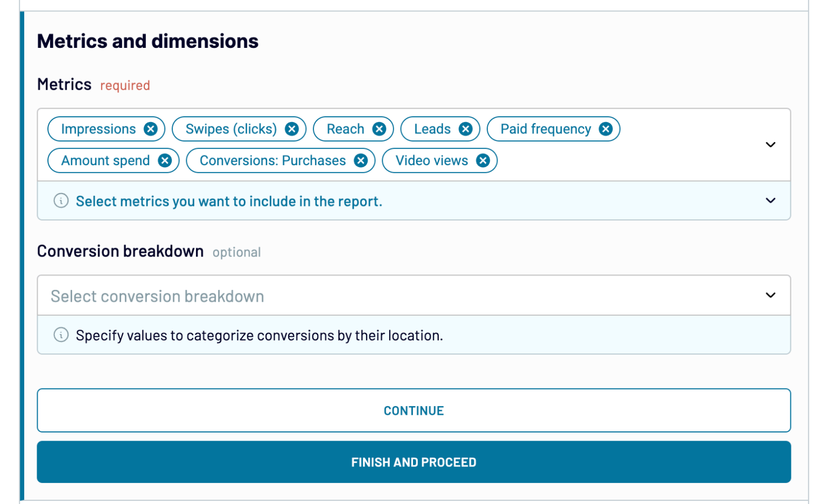Remove the Reach metric chip
This screenshot has height=504, width=827.
[380, 129]
